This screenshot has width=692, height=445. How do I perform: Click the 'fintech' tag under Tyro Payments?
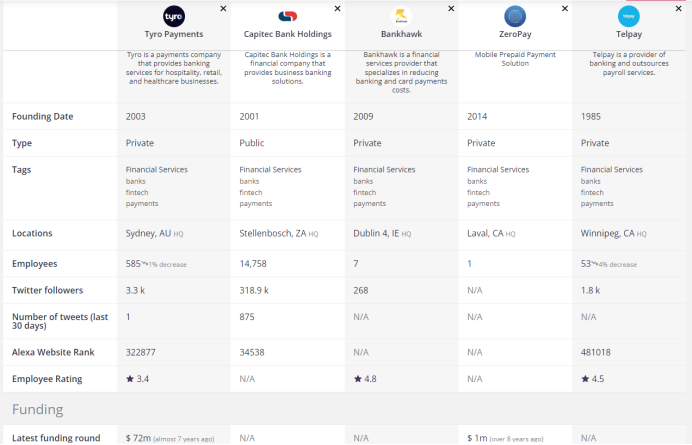(x=137, y=192)
